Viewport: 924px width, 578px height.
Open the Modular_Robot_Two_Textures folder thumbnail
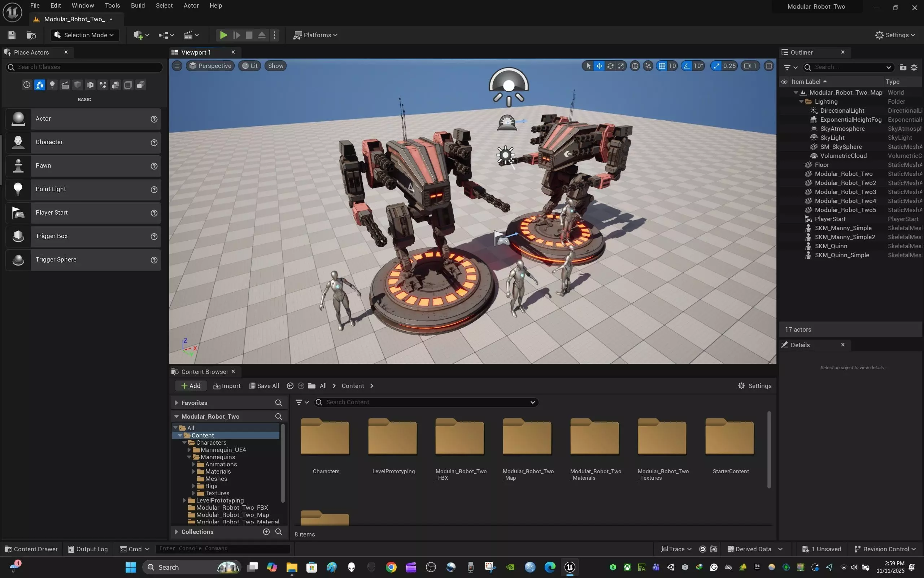coord(662,436)
